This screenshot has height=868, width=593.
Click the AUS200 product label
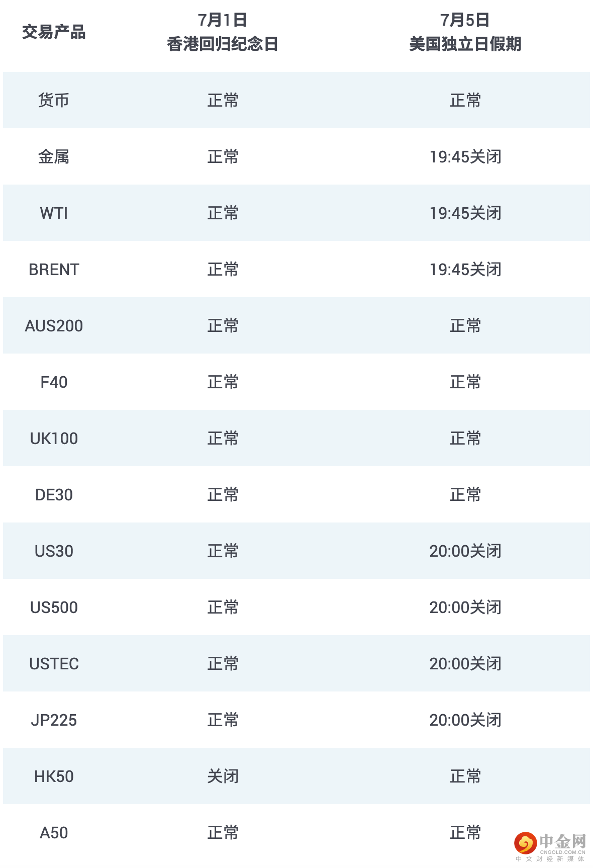click(x=54, y=326)
